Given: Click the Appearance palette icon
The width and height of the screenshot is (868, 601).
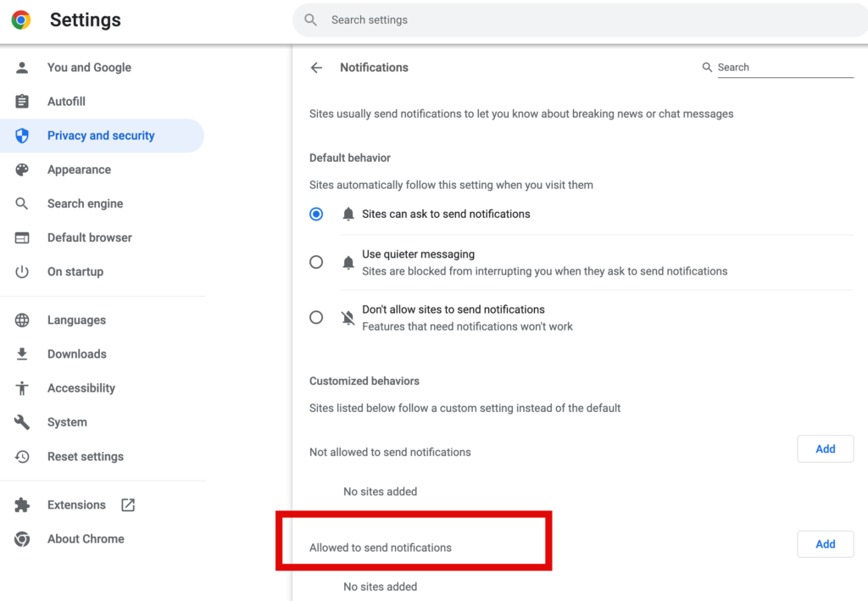Looking at the screenshot, I should 22,170.
